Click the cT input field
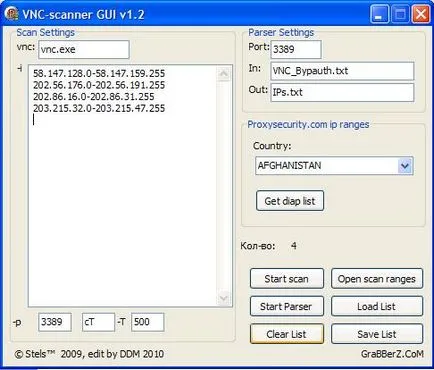Screen dimensions: 434x370 tap(98, 322)
